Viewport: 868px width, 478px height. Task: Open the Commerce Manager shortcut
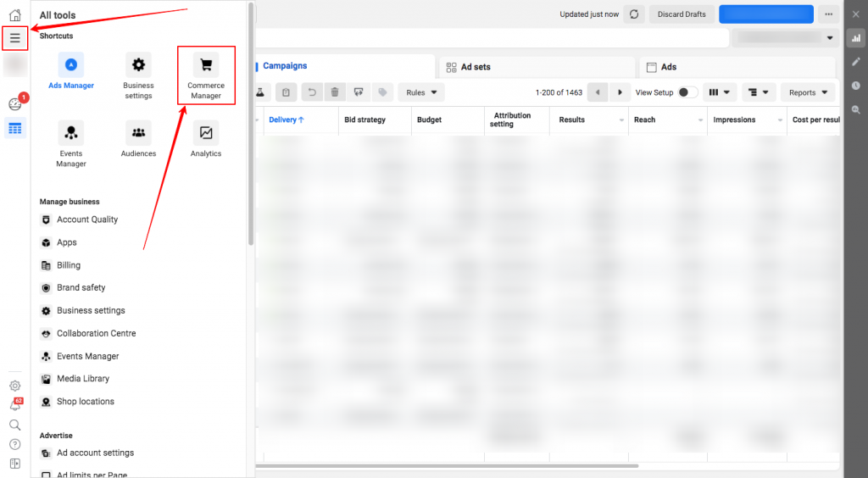click(205, 76)
